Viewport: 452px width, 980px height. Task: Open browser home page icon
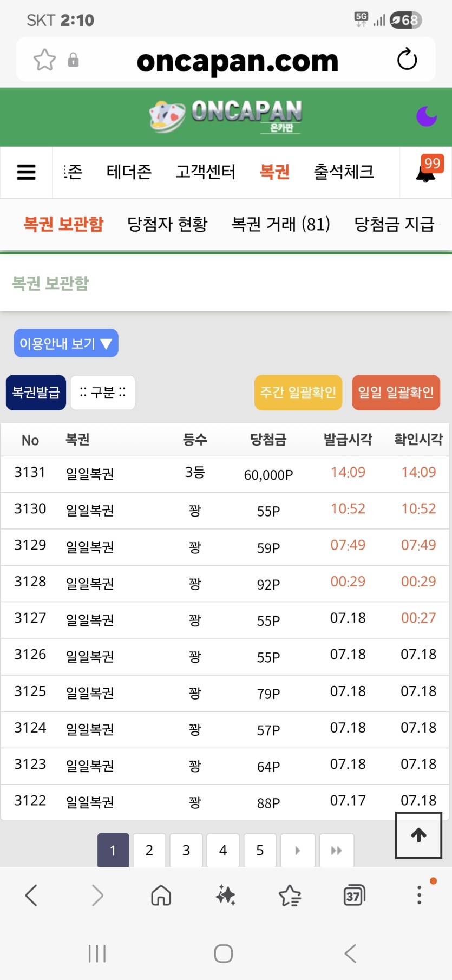pos(161,896)
